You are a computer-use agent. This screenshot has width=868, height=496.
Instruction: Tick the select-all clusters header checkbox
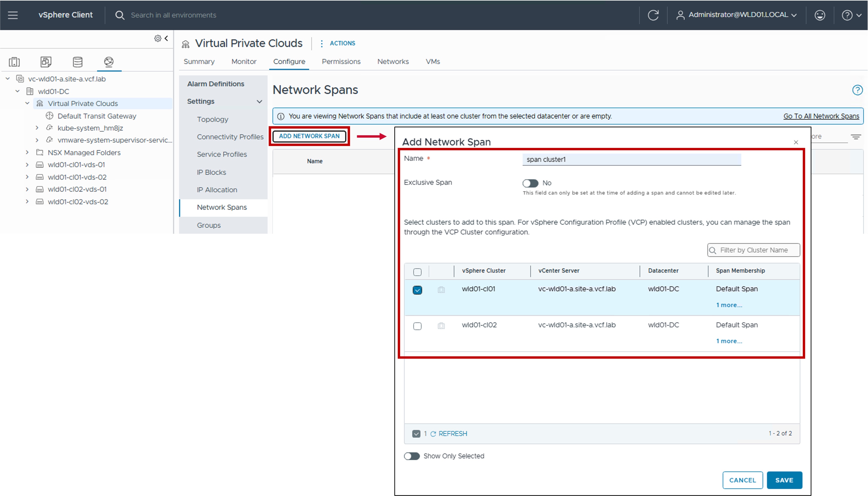(x=417, y=272)
